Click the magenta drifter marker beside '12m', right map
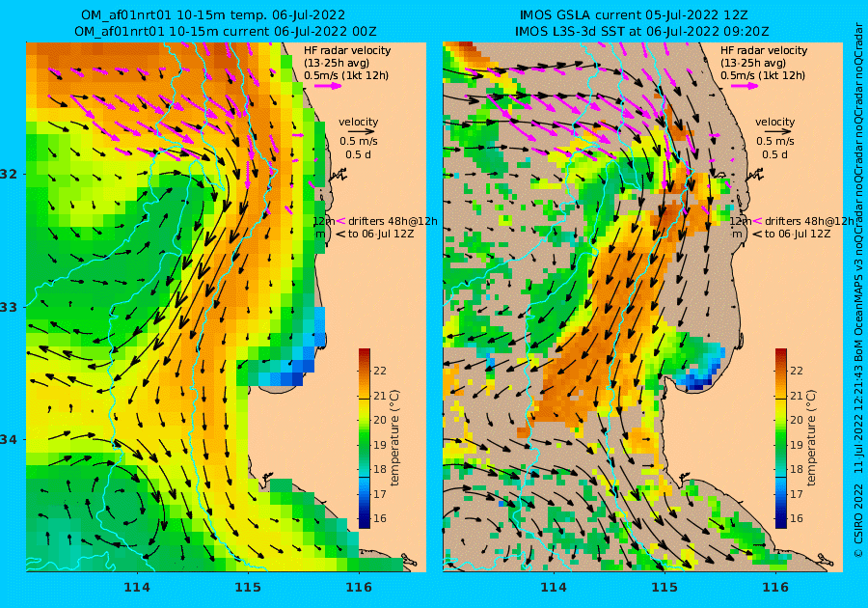 tap(757, 221)
